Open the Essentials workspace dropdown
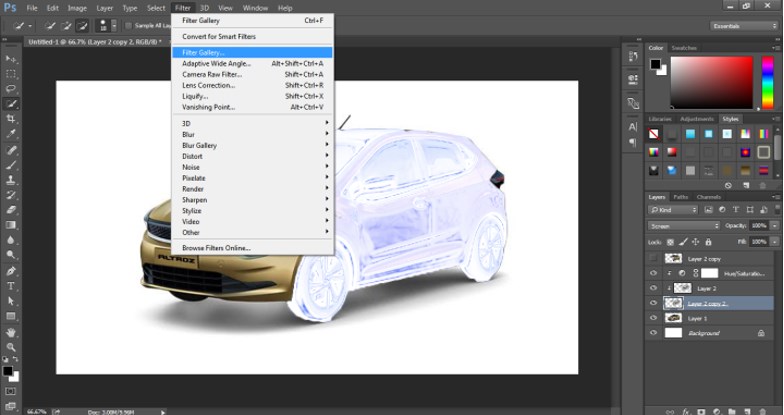The height and width of the screenshot is (415, 784). click(744, 26)
